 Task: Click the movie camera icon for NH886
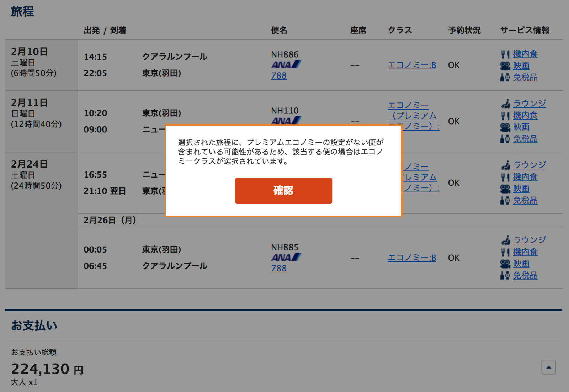coord(505,66)
